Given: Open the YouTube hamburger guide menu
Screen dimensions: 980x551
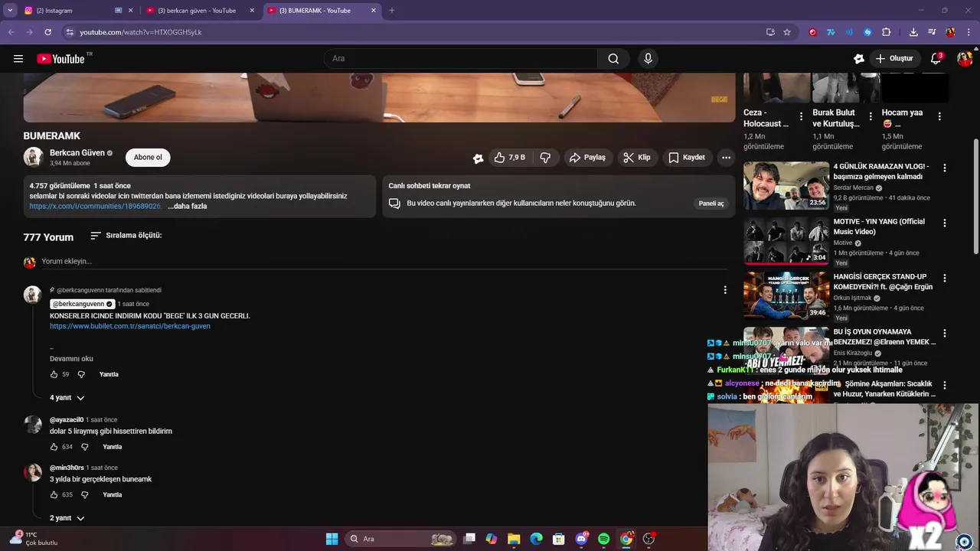Looking at the screenshot, I should point(18,58).
